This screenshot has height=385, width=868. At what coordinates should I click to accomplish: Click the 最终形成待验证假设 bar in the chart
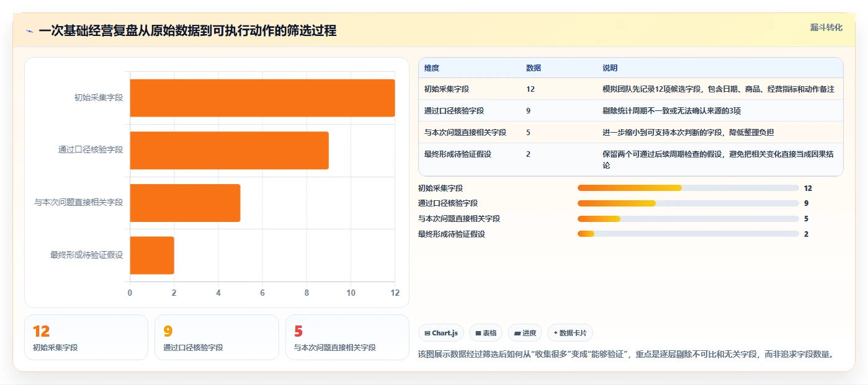tap(152, 255)
